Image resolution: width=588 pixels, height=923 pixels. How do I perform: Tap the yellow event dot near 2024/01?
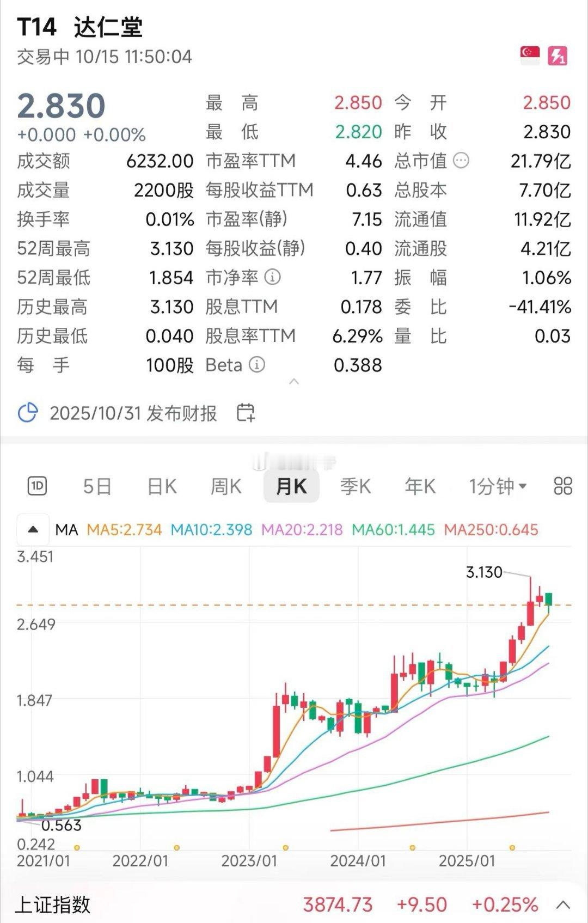point(412,848)
